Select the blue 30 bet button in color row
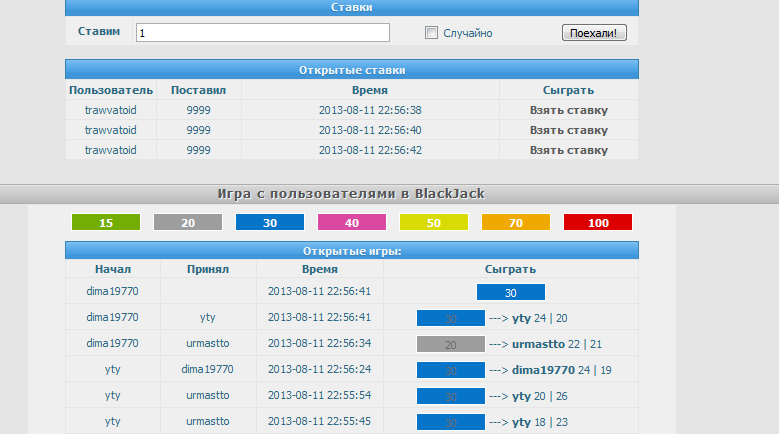This screenshot has width=779, height=434. tap(270, 222)
